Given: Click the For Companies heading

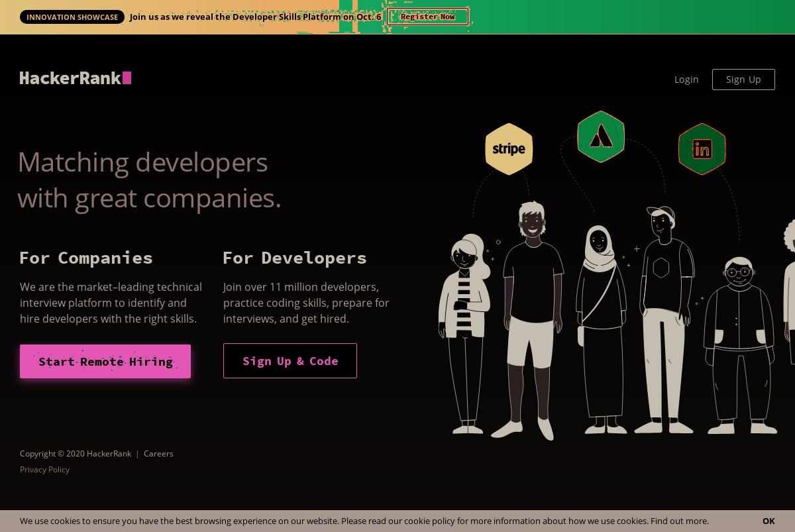Looking at the screenshot, I should pos(86,258).
